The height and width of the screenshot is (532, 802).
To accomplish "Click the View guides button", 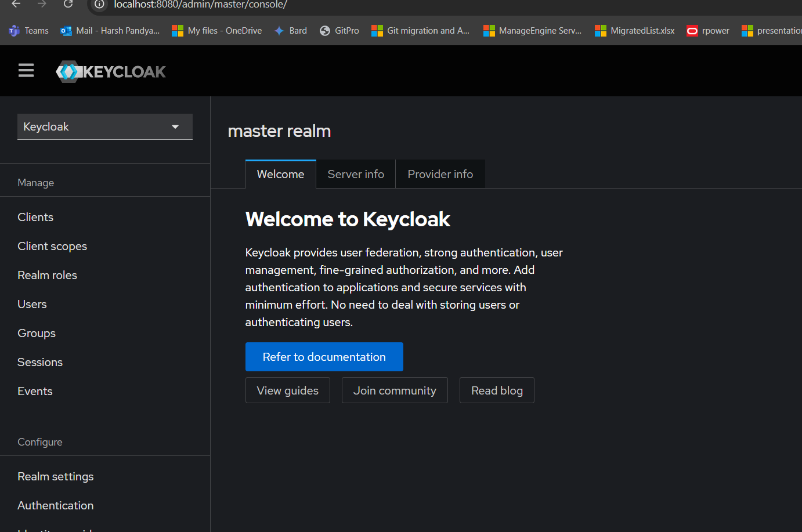I will pyautogui.click(x=288, y=390).
